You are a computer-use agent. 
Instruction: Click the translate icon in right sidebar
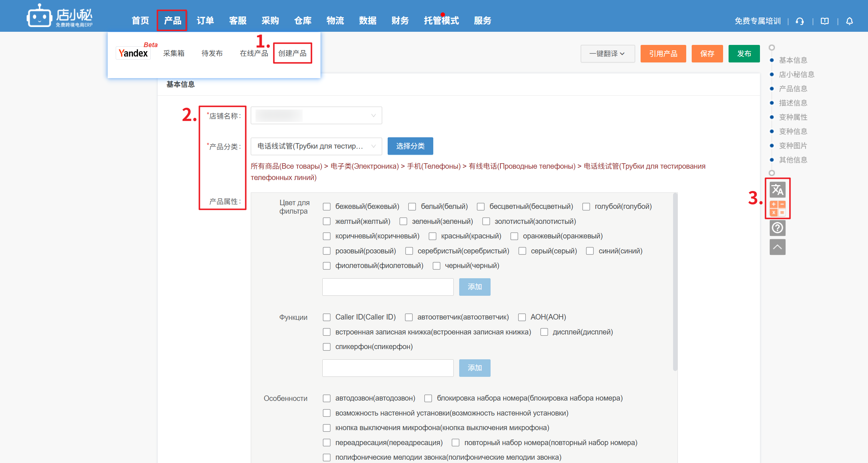(x=777, y=190)
